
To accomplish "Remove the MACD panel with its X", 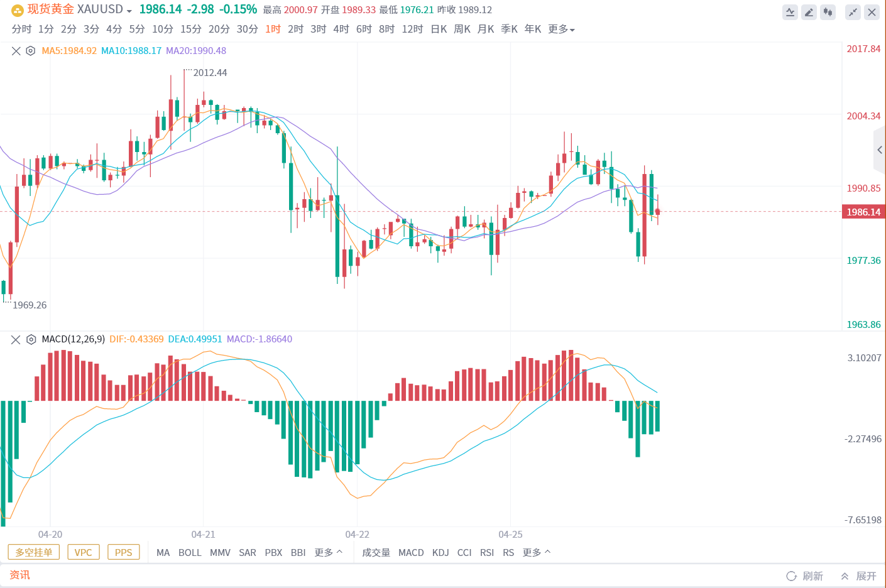I will point(16,339).
